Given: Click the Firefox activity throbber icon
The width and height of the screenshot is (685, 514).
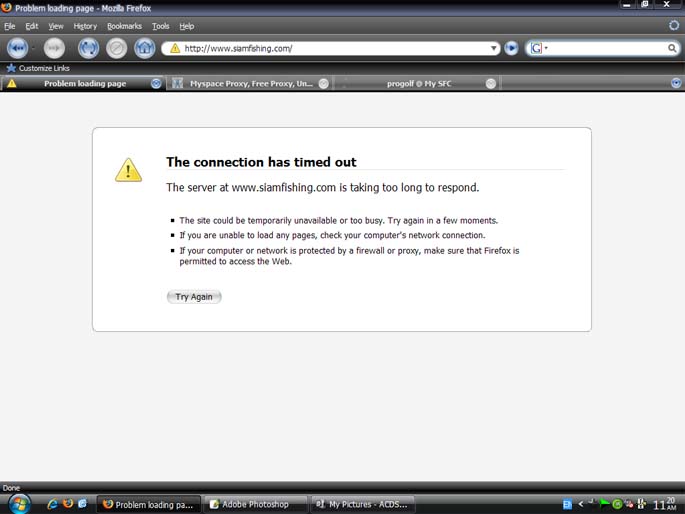Looking at the screenshot, I should click(674, 25).
